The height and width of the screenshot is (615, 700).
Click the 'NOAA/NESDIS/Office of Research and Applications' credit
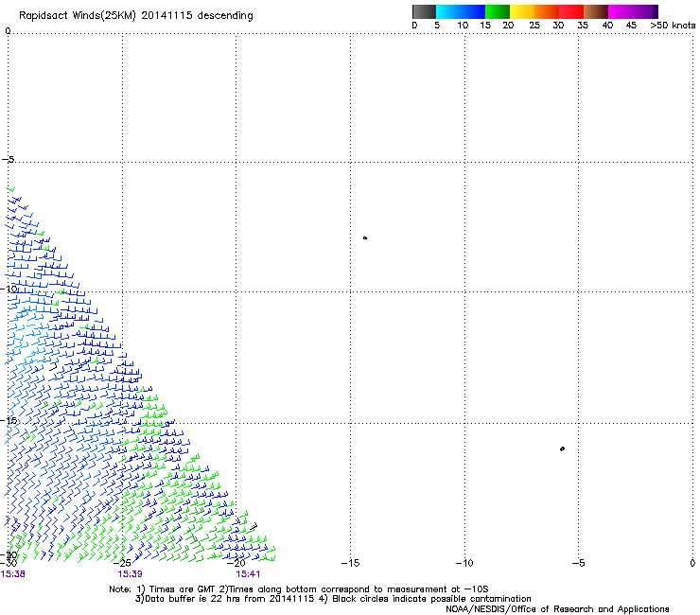click(x=557, y=609)
